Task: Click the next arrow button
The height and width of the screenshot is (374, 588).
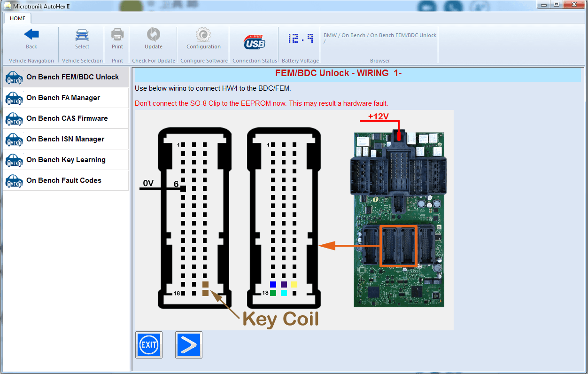Action: (x=189, y=345)
